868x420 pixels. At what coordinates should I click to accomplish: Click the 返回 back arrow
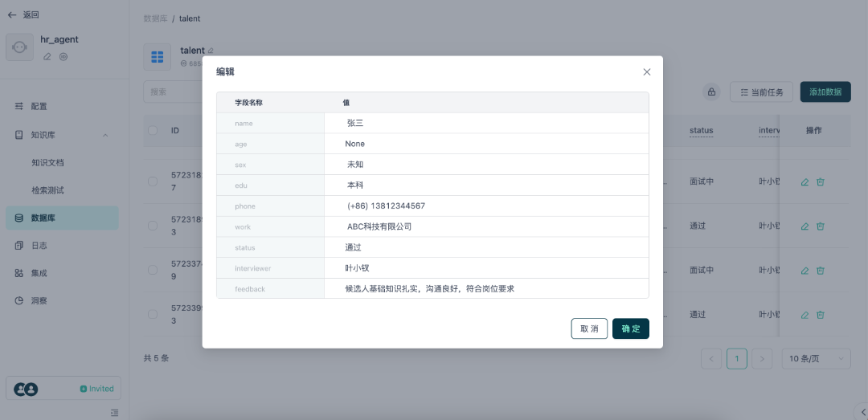12,15
